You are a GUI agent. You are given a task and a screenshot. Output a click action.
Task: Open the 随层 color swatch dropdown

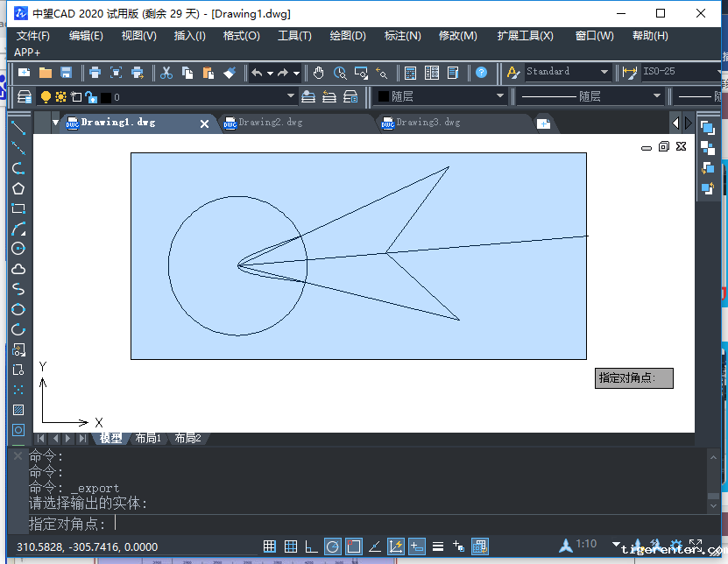click(x=441, y=96)
